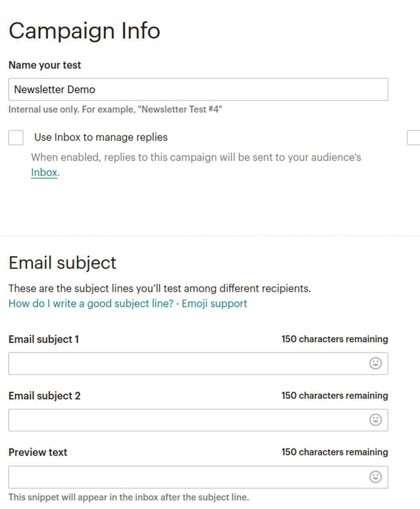Click the Campaign Info heading

tap(84, 31)
